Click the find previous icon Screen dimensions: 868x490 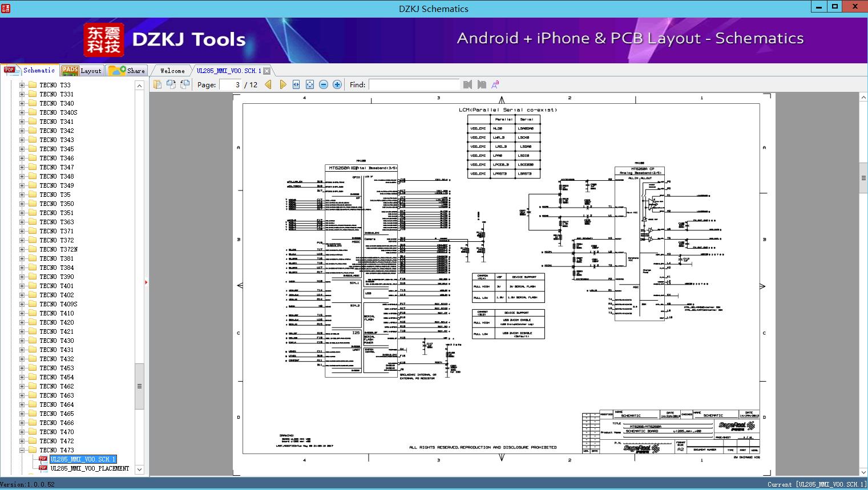tap(468, 84)
